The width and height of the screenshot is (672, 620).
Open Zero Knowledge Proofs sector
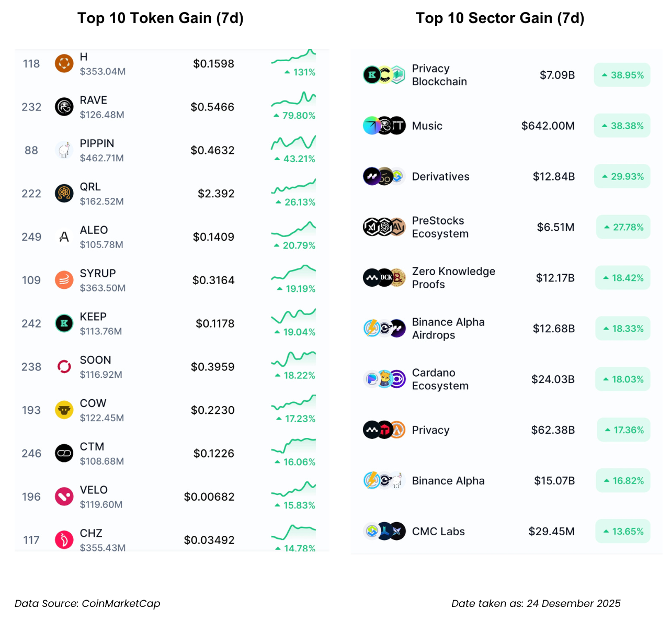point(453,278)
